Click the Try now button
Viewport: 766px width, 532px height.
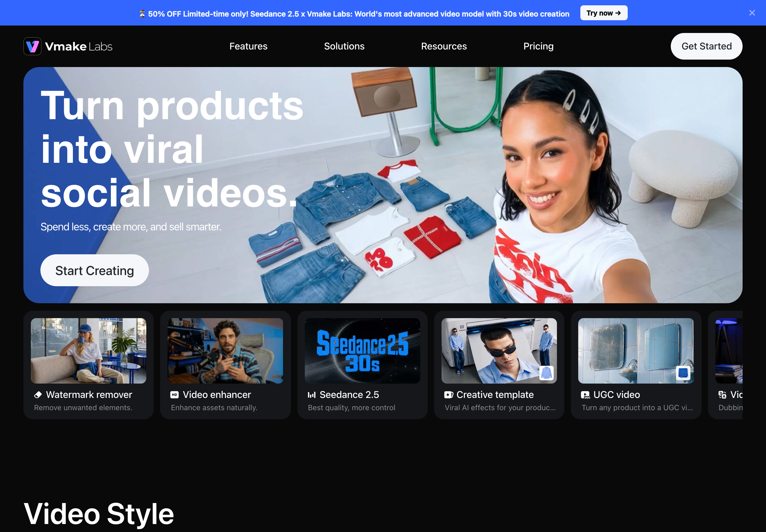tap(604, 13)
